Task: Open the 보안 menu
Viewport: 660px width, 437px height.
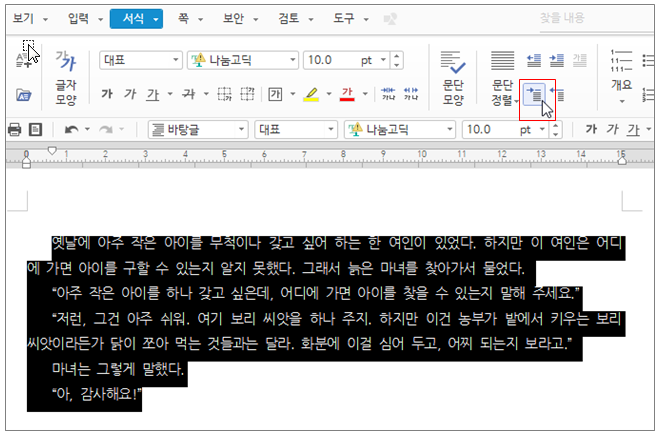Action: (x=240, y=19)
